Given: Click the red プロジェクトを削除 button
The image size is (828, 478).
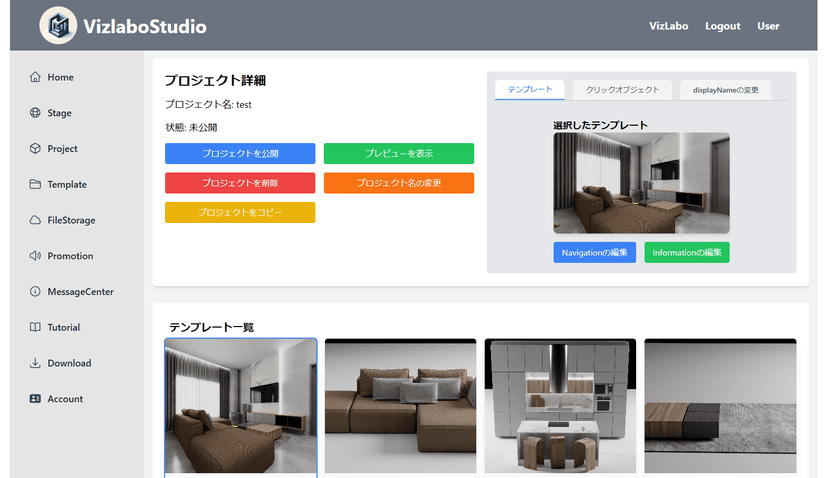Looking at the screenshot, I should point(240,183).
